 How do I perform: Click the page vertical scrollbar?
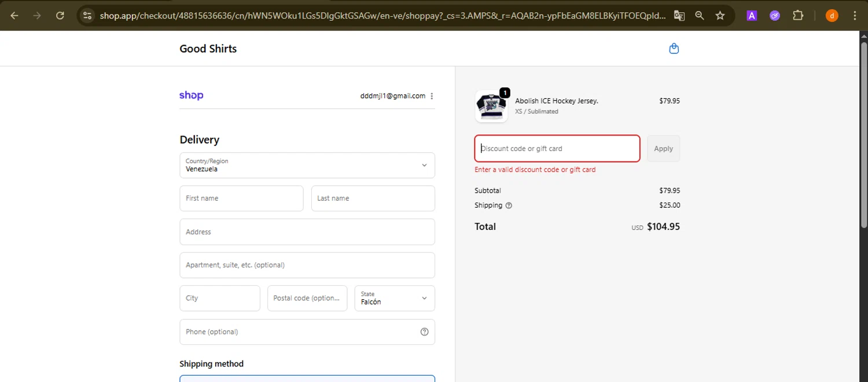tap(863, 134)
